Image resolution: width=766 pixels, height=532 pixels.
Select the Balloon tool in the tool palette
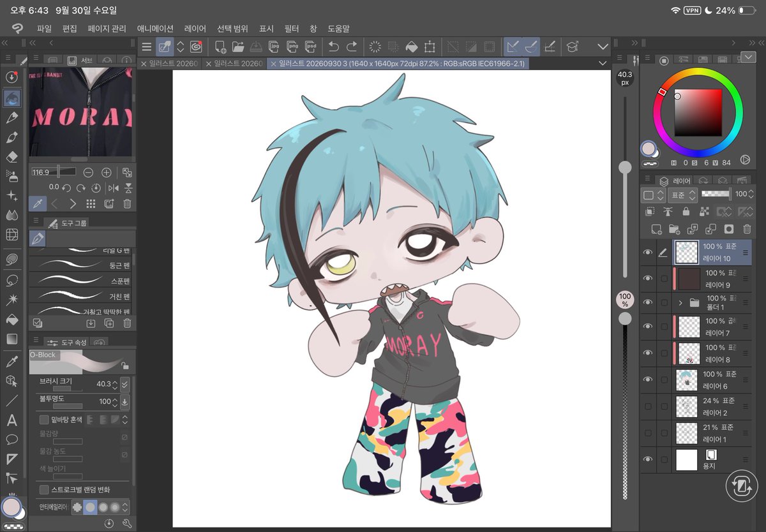pyautogui.click(x=11, y=440)
